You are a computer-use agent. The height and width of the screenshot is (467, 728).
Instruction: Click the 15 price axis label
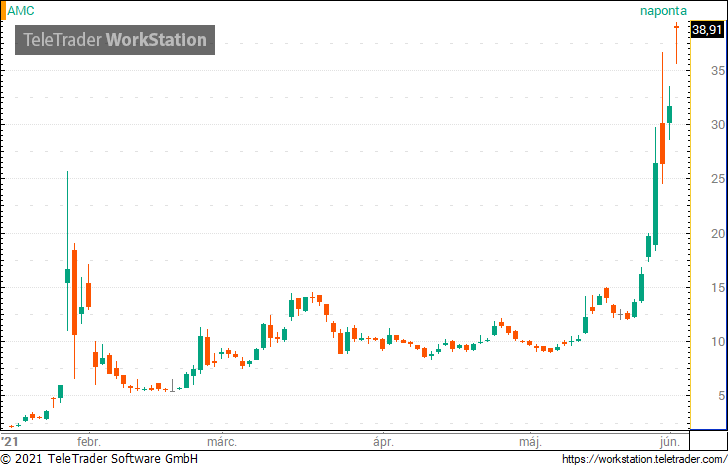[x=718, y=288]
